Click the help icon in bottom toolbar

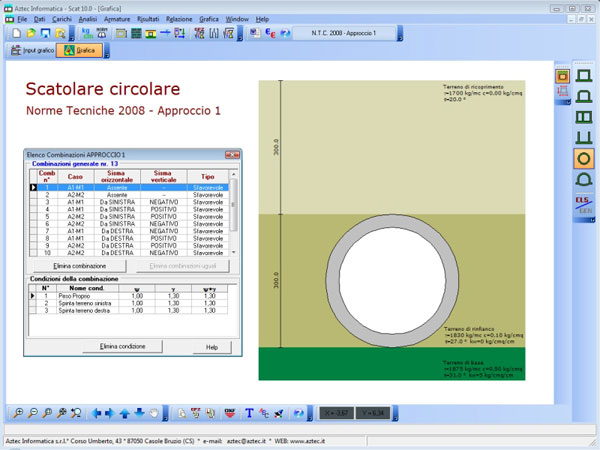[x=298, y=413]
